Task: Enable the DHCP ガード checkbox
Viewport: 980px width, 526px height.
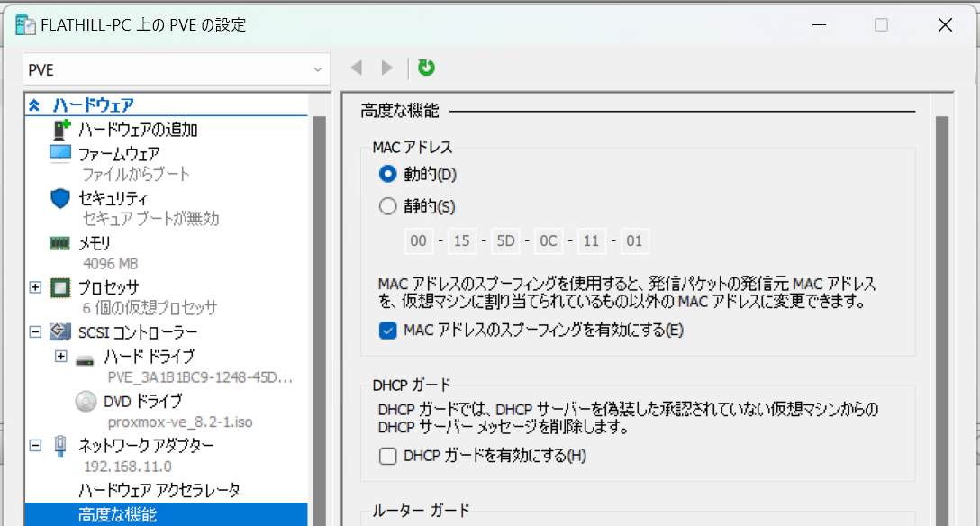Action: click(387, 456)
